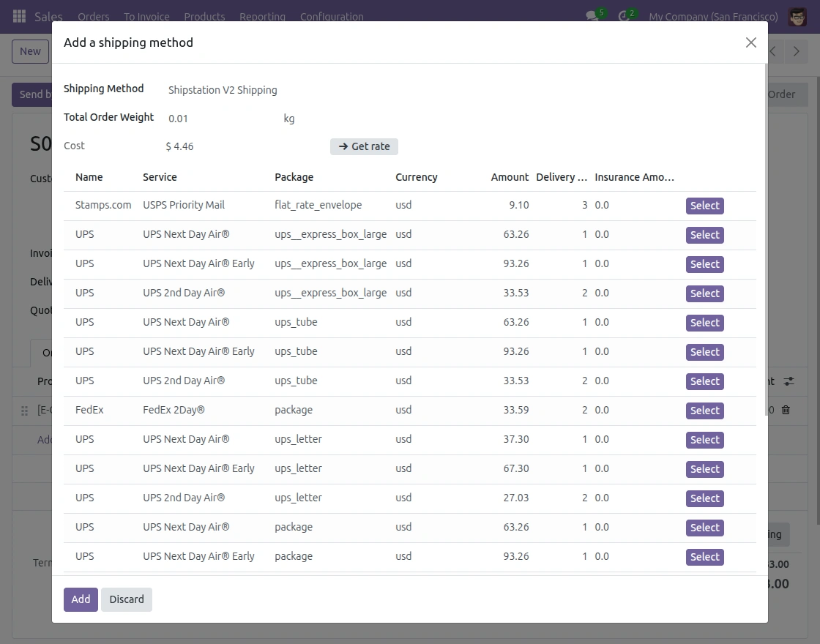Open the Reporting menu
The height and width of the screenshot is (644, 820).
coord(263,16)
